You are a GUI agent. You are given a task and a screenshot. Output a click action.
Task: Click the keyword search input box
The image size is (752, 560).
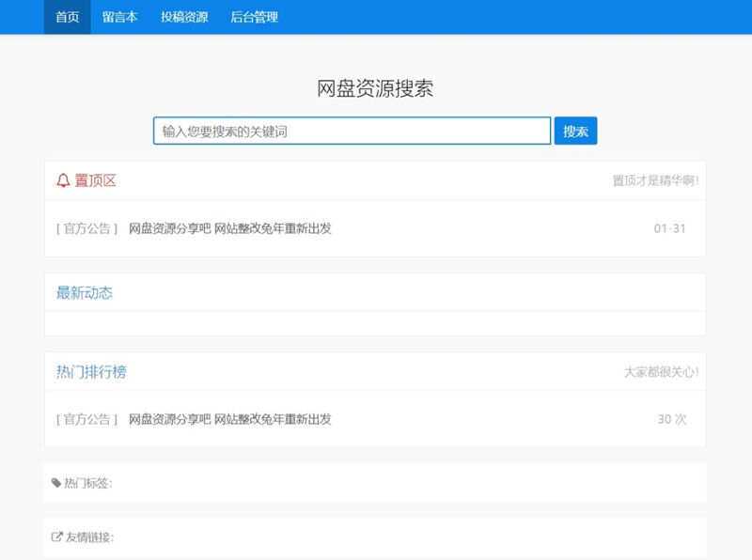tap(352, 131)
